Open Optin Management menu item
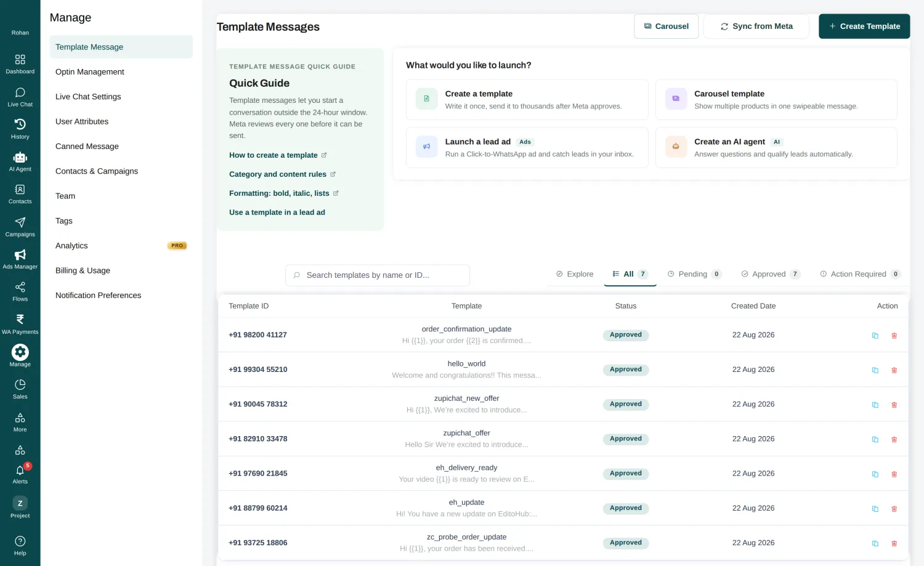The width and height of the screenshot is (924, 566). click(x=121, y=71)
